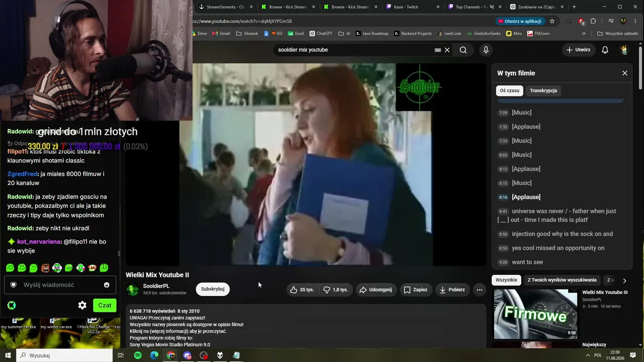Bookmark this page with the star icon
This screenshot has height=362, width=644.
pyautogui.click(x=552, y=21)
